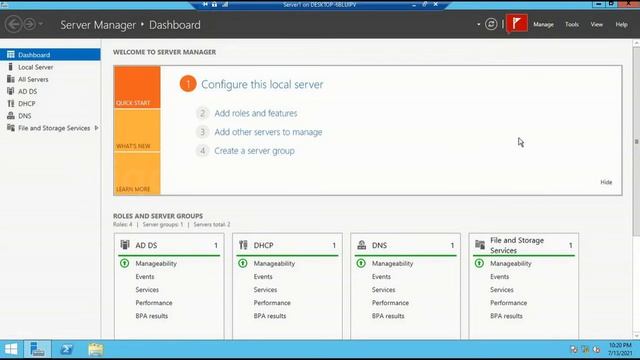
Task: Expand File and Storage Services arrow
Action: point(96,128)
